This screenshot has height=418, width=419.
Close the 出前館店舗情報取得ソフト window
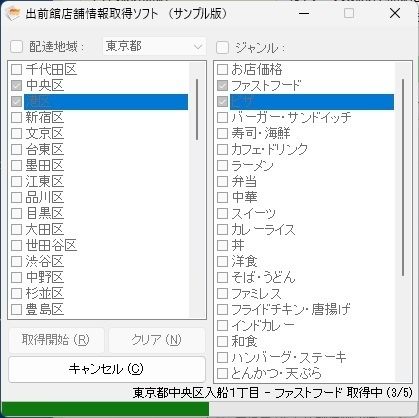395,14
